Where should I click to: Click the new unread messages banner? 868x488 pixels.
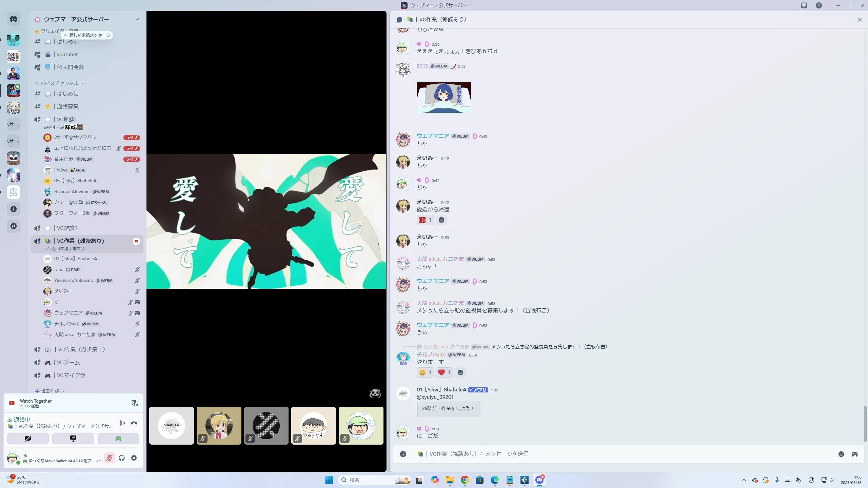point(87,35)
